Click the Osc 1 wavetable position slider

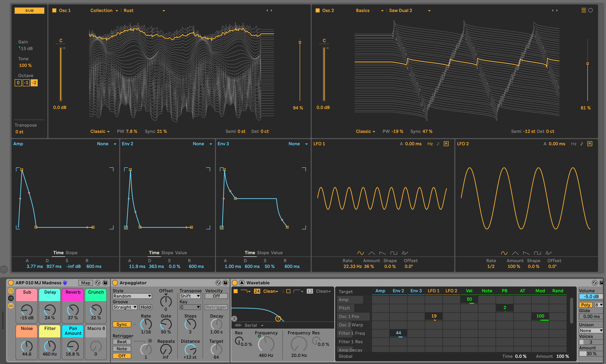[300, 71]
